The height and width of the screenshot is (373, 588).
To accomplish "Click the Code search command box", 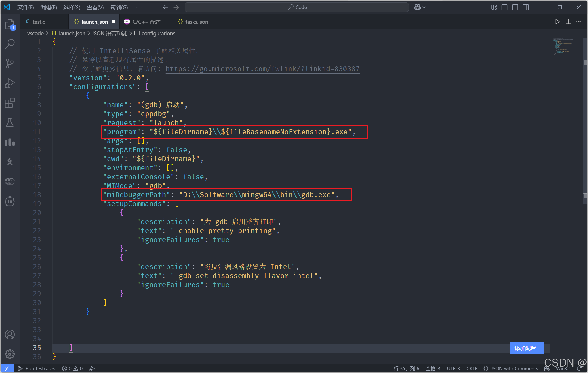I will tap(297, 7).
